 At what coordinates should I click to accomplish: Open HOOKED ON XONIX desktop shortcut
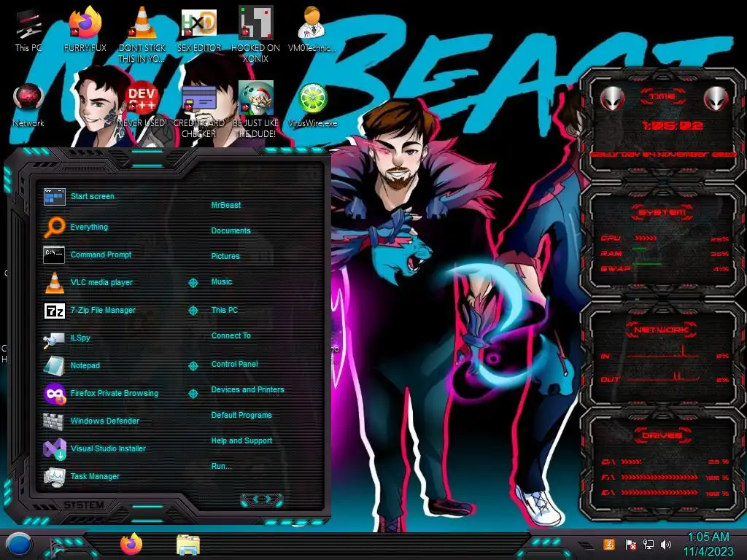255,34
